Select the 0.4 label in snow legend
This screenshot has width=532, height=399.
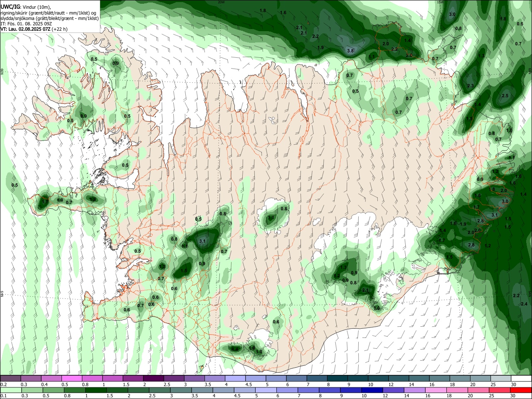tap(44, 384)
